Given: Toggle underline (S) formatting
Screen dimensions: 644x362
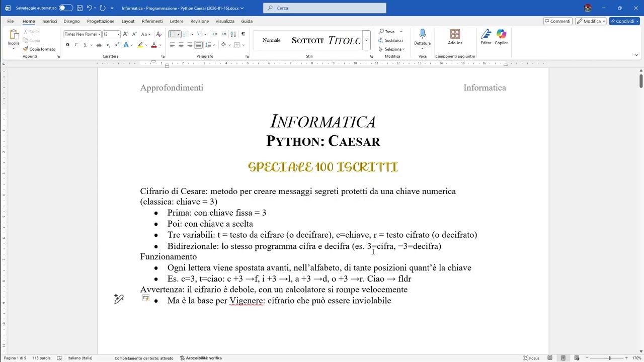Looking at the screenshot, I should [85, 45].
